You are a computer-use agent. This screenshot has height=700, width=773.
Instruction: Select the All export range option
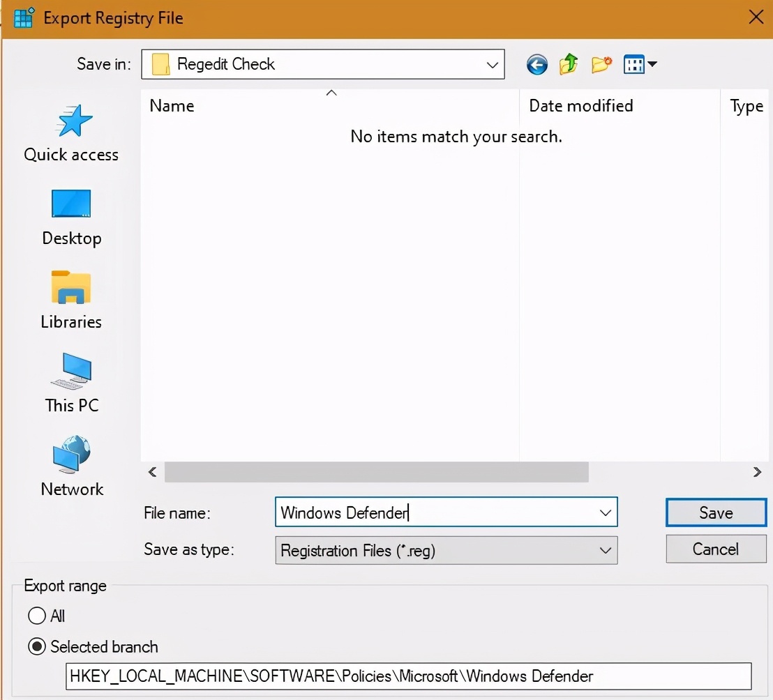coord(37,616)
